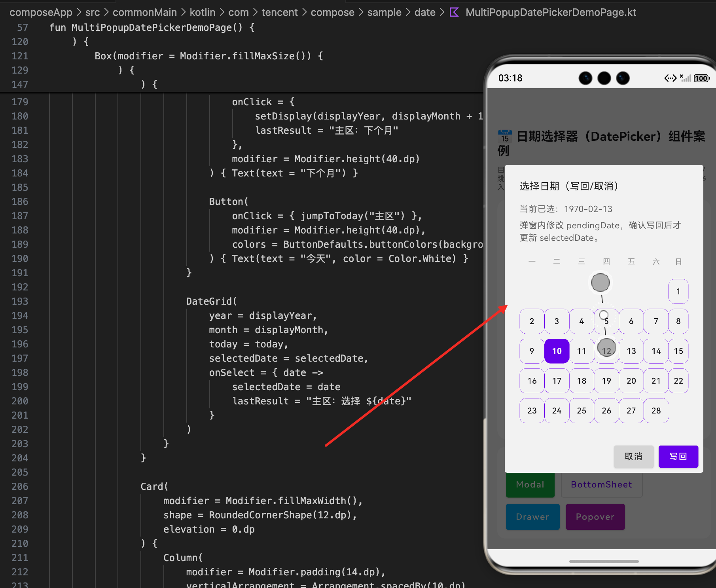716x588 pixels.
Task: Click dimmed Drawer button
Action: tap(532, 517)
